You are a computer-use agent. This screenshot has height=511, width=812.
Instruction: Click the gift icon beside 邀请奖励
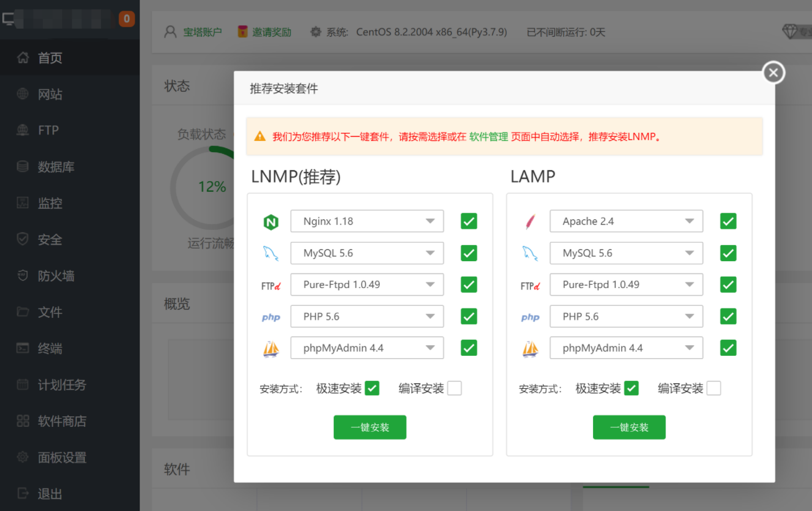point(243,32)
